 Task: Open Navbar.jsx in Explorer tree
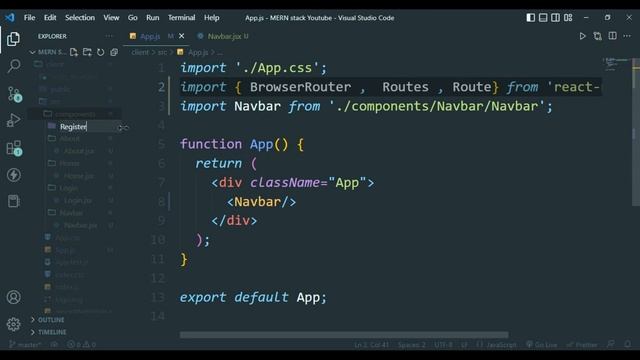(x=80, y=225)
